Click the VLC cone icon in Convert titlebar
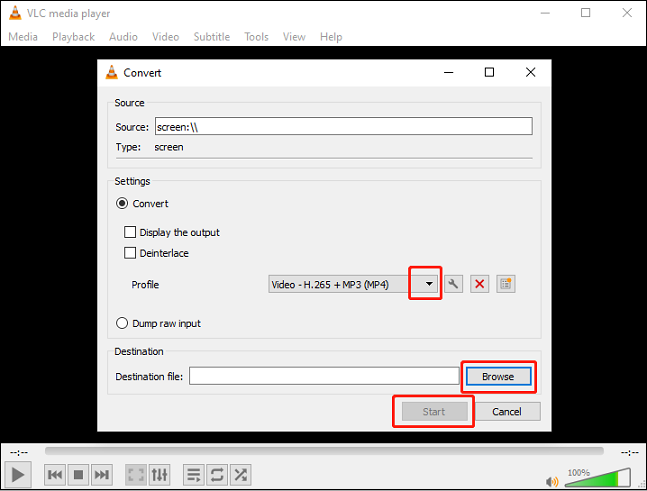Image resolution: width=647 pixels, height=491 pixels. tap(111, 72)
